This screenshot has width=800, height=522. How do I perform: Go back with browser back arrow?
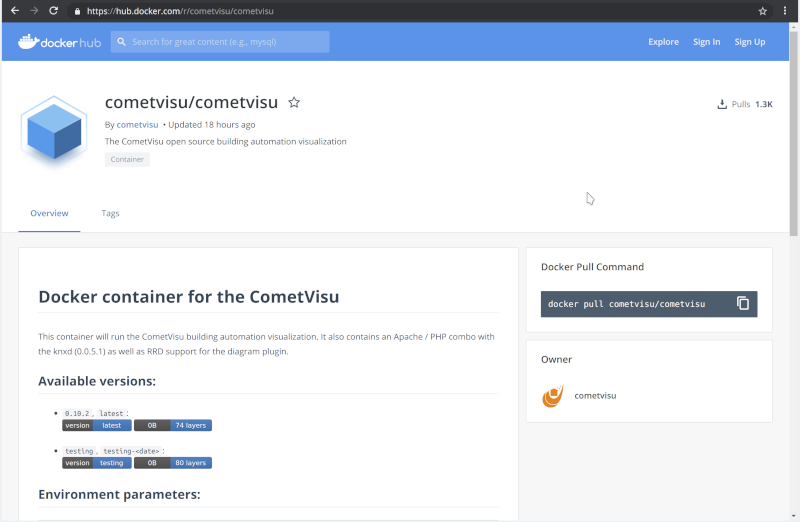[x=15, y=11]
